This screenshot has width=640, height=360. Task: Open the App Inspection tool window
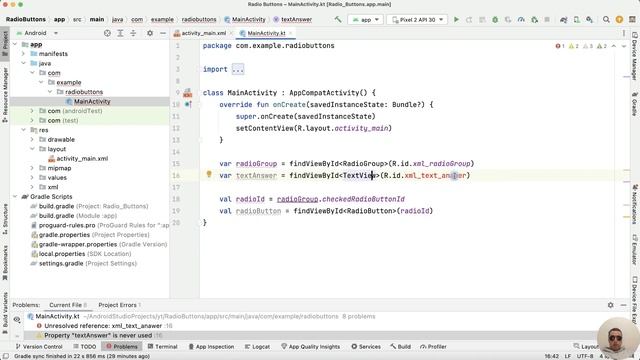click(211, 347)
